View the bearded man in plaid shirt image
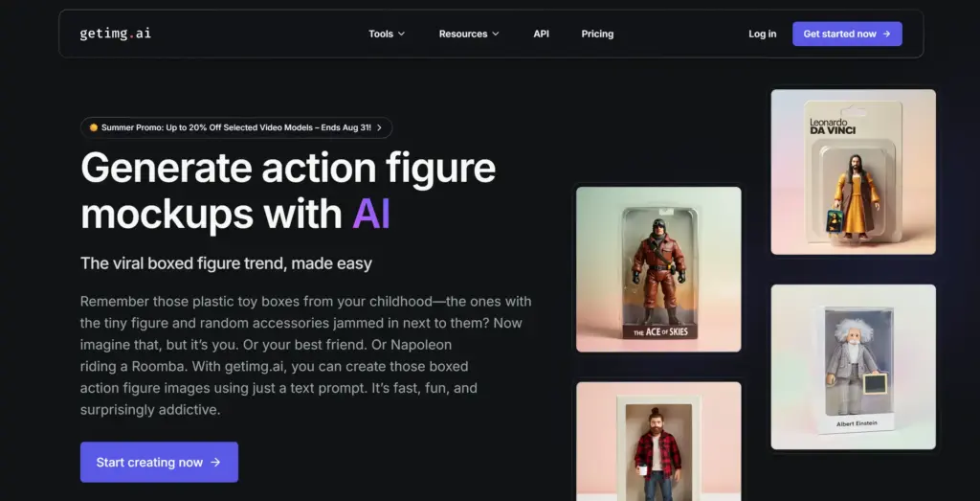The height and width of the screenshot is (501, 980). tap(658, 442)
